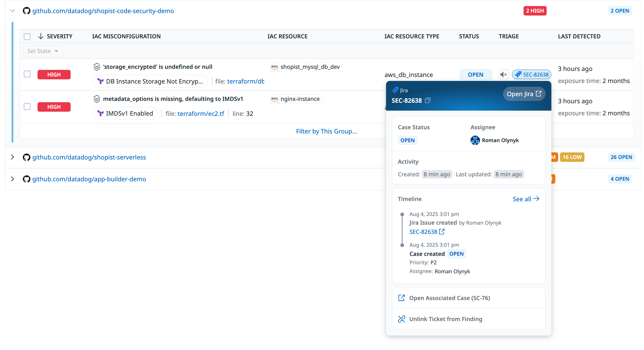Screen dimensions: 644x350
Task: Copy the SEC-82638 ticket ID
Action: coord(428,100)
